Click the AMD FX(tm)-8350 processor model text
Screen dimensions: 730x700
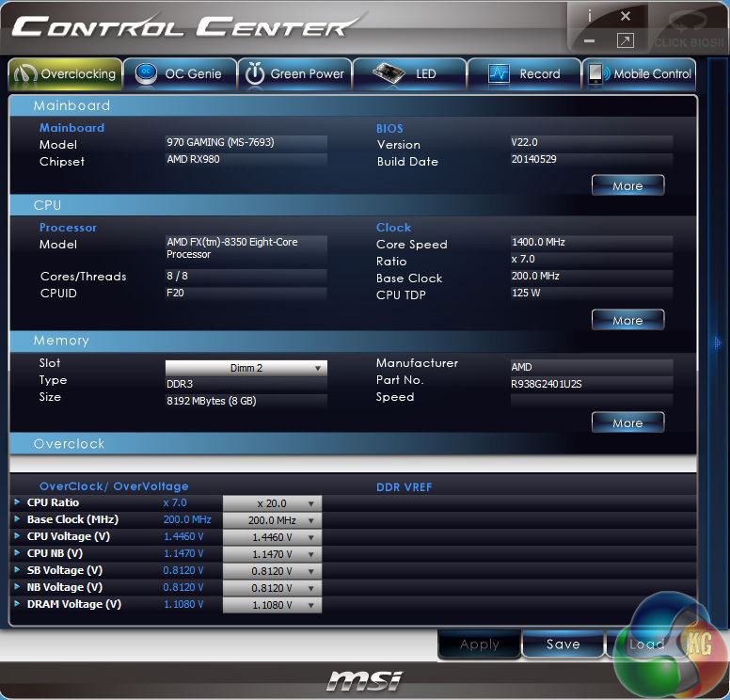[246, 248]
